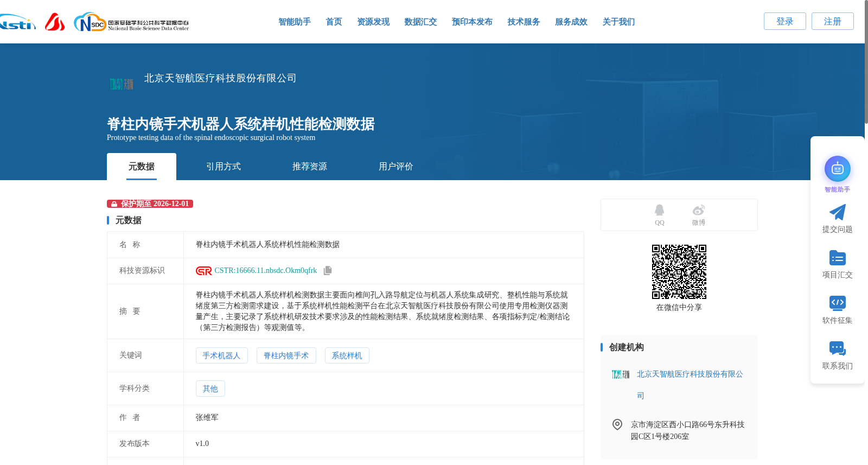Open the 项目汇交 folder icon
The image size is (868, 465).
point(837,258)
